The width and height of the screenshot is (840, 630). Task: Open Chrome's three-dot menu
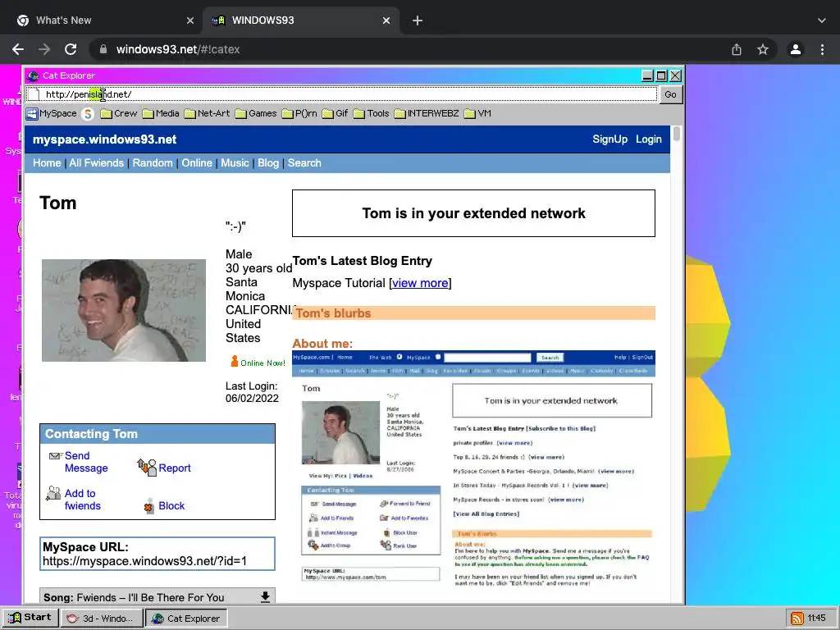822,49
